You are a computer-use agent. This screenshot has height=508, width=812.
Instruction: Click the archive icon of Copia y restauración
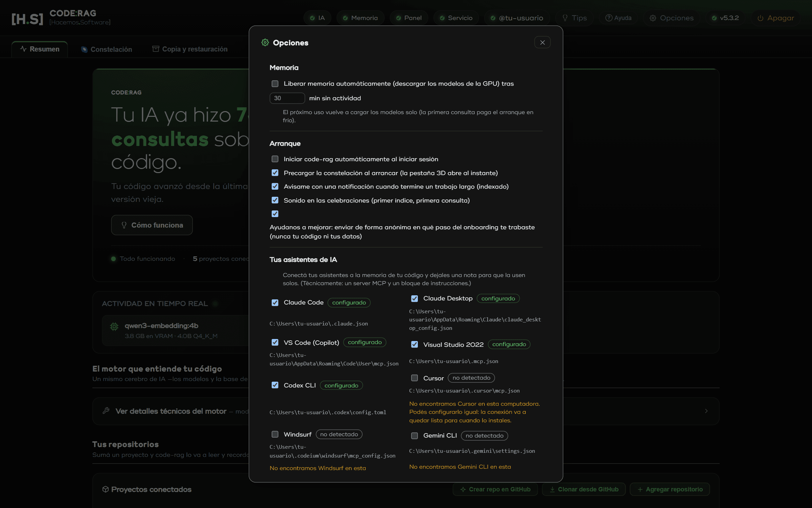(156, 49)
